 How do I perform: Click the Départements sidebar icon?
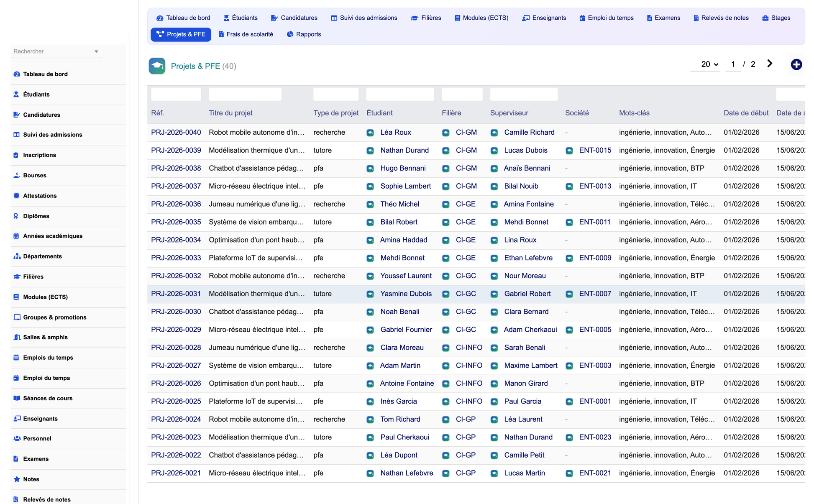click(x=17, y=256)
